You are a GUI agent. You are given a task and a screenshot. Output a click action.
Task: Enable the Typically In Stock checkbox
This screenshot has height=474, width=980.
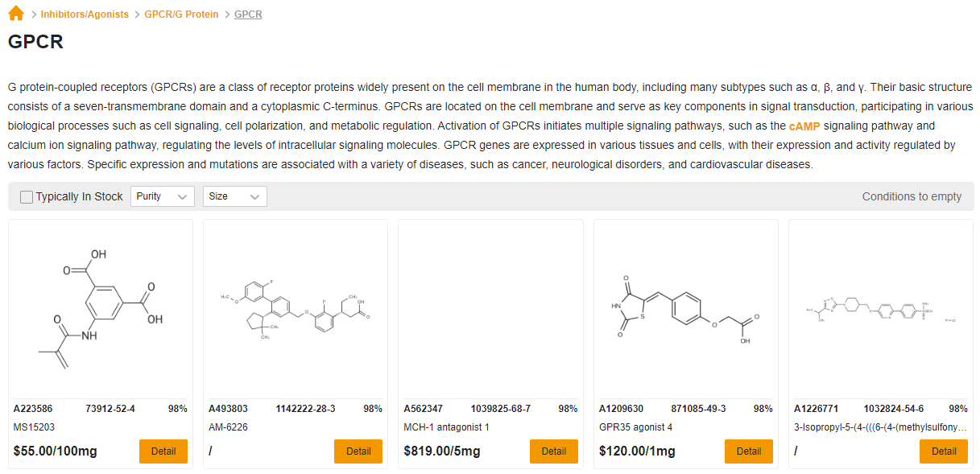27,197
